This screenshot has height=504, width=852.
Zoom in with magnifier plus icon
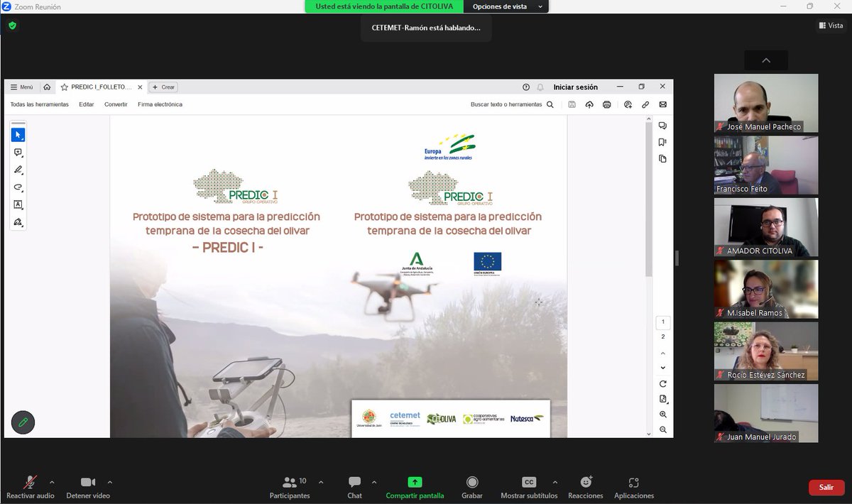tap(663, 415)
